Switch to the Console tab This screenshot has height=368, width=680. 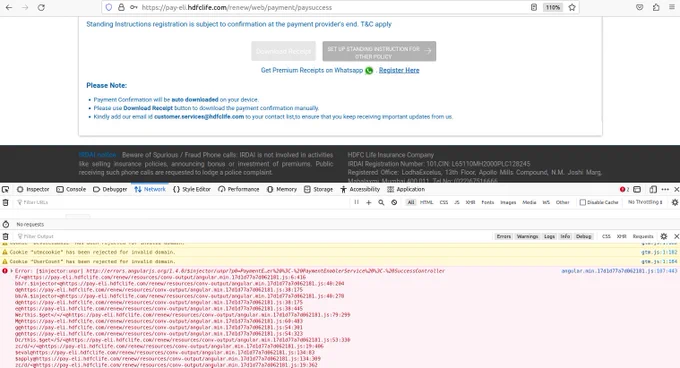click(x=71, y=189)
